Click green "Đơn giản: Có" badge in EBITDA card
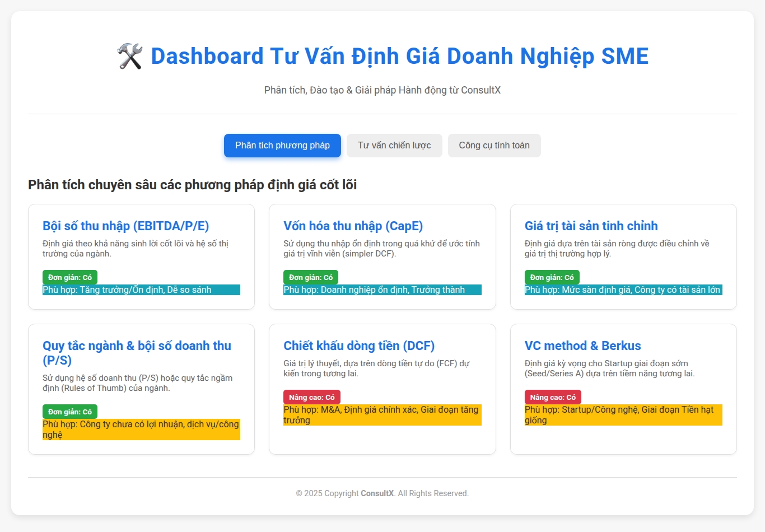The image size is (765, 532). pos(70,277)
